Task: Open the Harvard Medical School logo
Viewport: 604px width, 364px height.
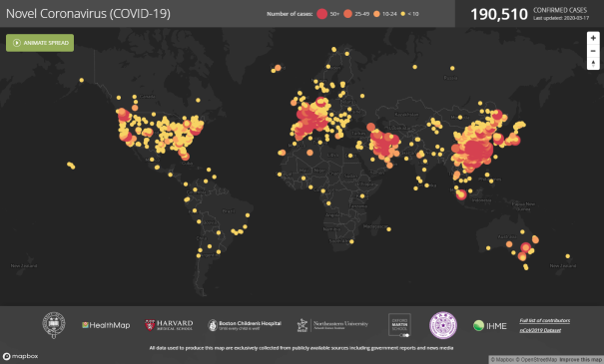Action: click(169, 325)
